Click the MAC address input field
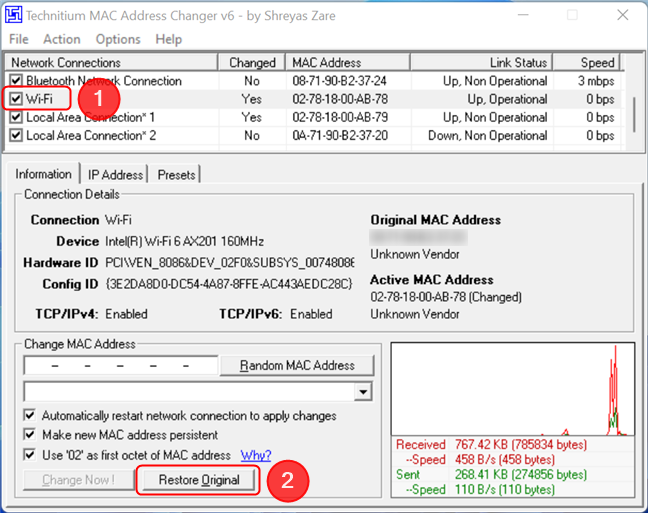This screenshot has height=513, width=648. click(x=120, y=365)
